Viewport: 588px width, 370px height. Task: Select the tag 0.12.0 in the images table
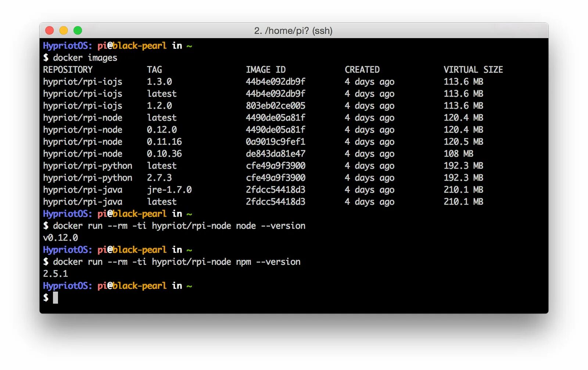click(x=162, y=130)
